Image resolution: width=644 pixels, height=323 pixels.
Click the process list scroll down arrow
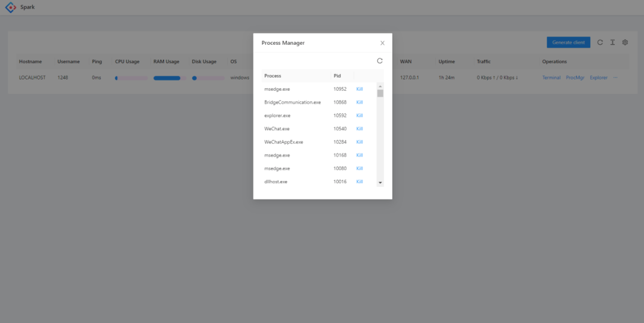click(x=380, y=183)
